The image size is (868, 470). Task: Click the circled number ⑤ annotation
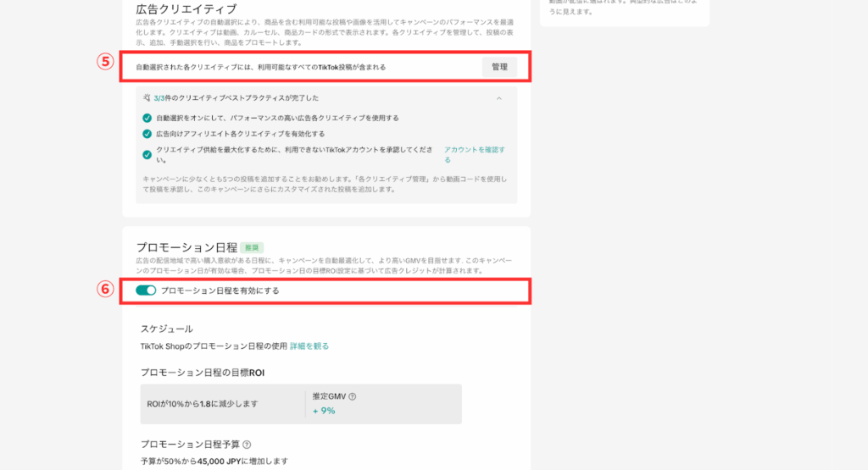tap(104, 62)
